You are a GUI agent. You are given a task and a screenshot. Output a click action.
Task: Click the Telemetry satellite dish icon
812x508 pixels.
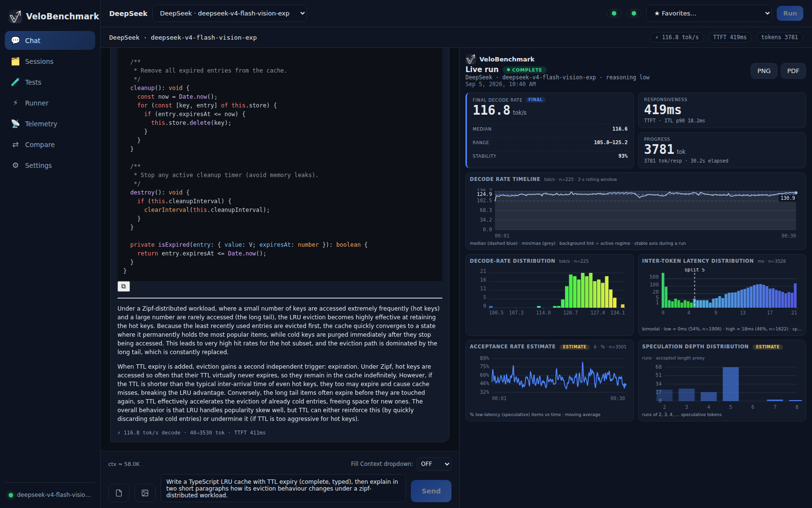click(15, 124)
